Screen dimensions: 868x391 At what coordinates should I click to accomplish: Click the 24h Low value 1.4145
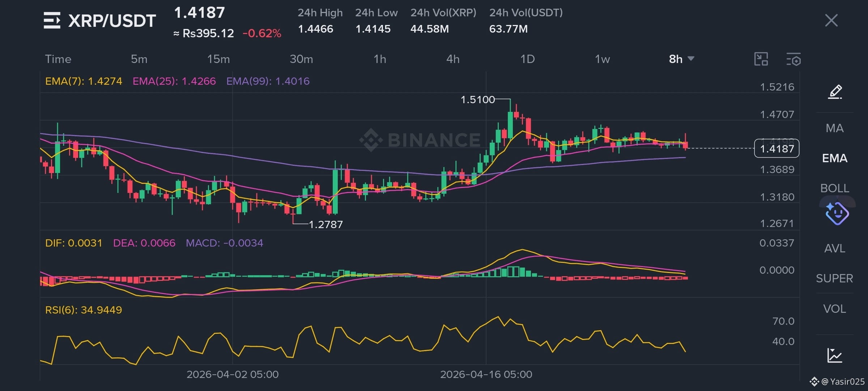click(x=373, y=29)
